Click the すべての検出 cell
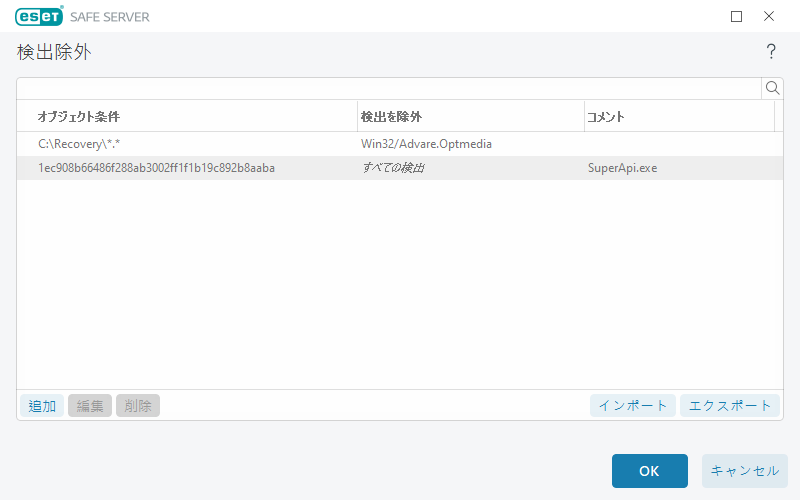The image size is (800, 500). tap(392, 168)
